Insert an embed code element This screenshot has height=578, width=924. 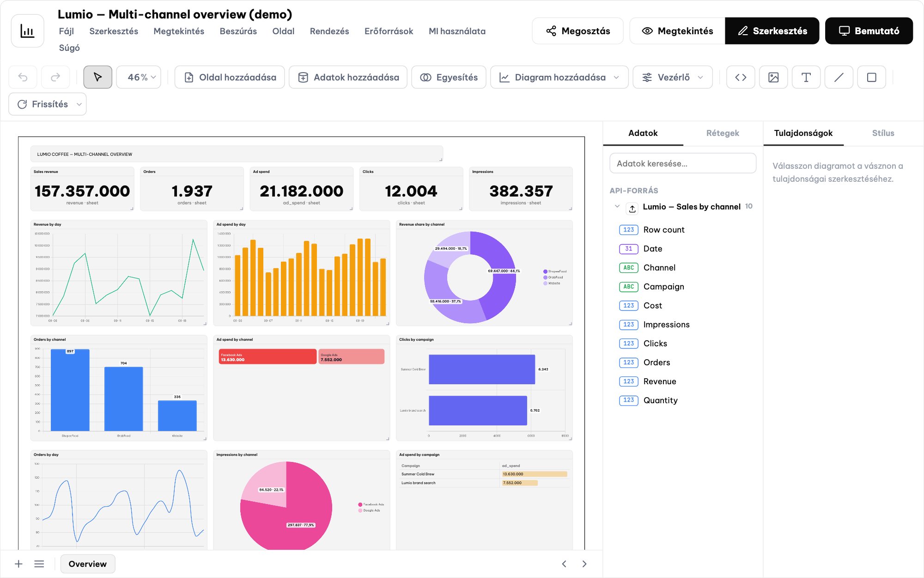tap(741, 77)
